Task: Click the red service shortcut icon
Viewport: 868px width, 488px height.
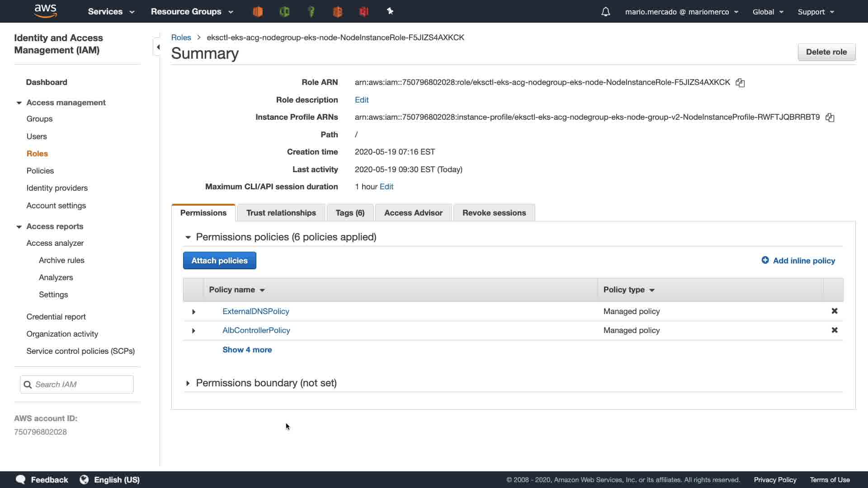Action: click(x=364, y=12)
